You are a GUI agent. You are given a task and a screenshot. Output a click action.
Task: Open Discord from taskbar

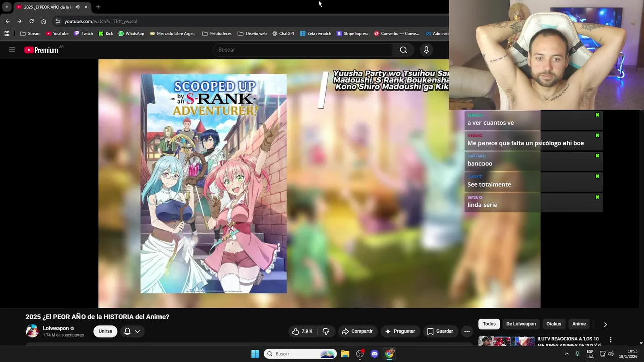tap(374, 354)
